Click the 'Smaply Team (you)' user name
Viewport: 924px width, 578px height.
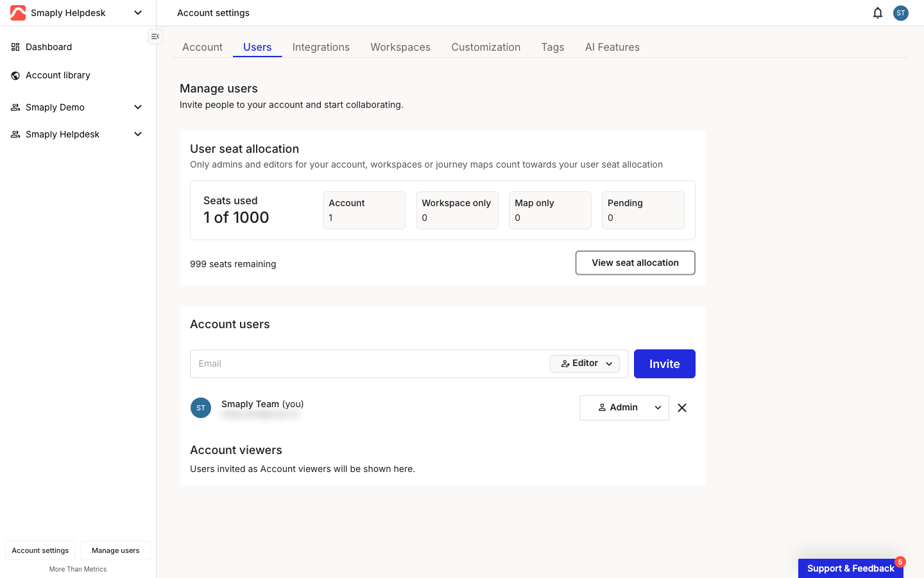click(x=262, y=404)
